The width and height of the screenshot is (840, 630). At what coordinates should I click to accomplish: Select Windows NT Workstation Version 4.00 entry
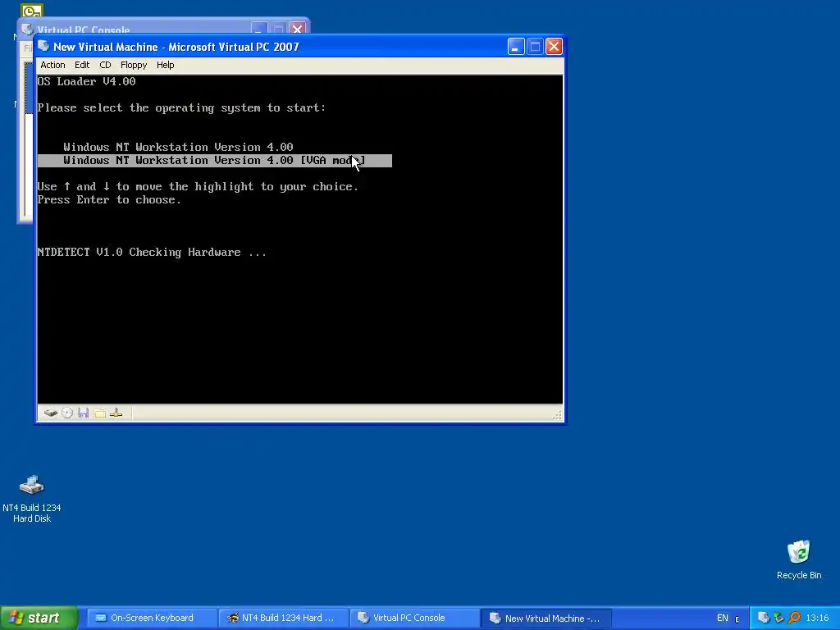178,147
